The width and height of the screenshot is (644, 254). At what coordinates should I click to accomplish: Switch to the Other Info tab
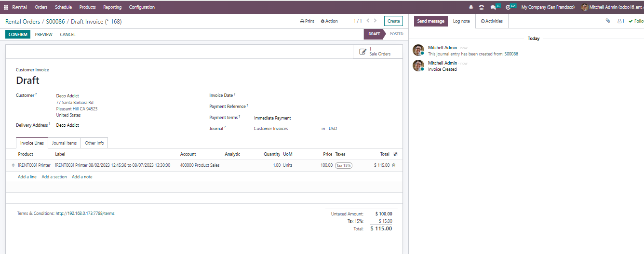[x=94, y=143]
